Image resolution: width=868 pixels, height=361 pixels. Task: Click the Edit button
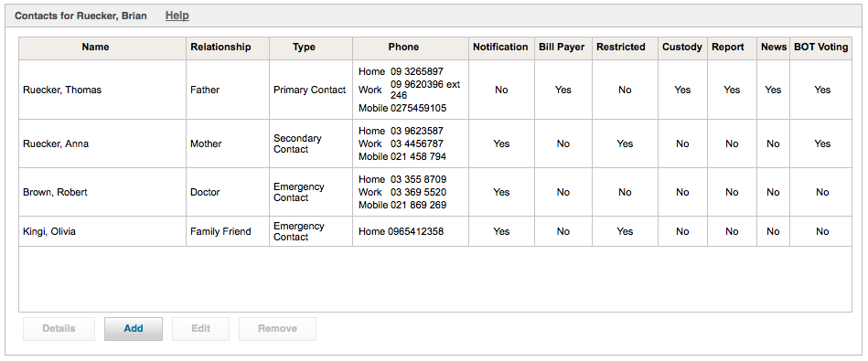(200, 328)
